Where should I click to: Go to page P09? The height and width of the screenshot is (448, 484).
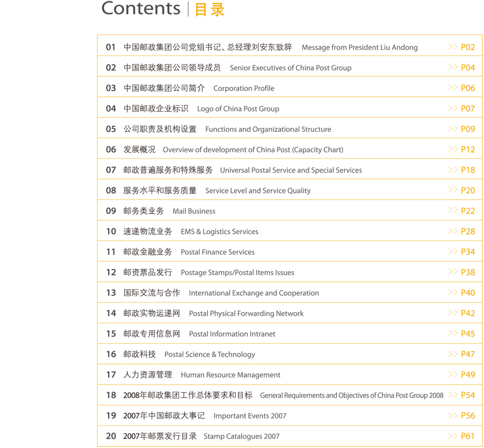[468, 129]
